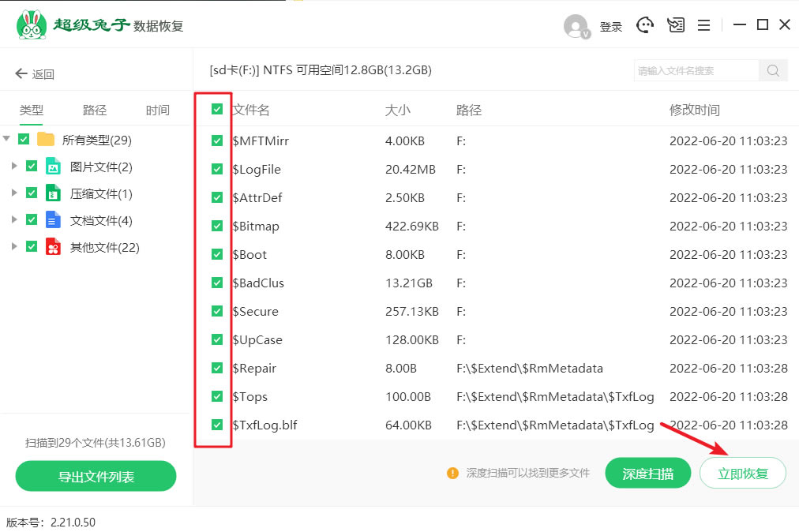The image size is (799, 532).
Task: Expand the 图片文件(2) category
Action: tap(14, 166)
